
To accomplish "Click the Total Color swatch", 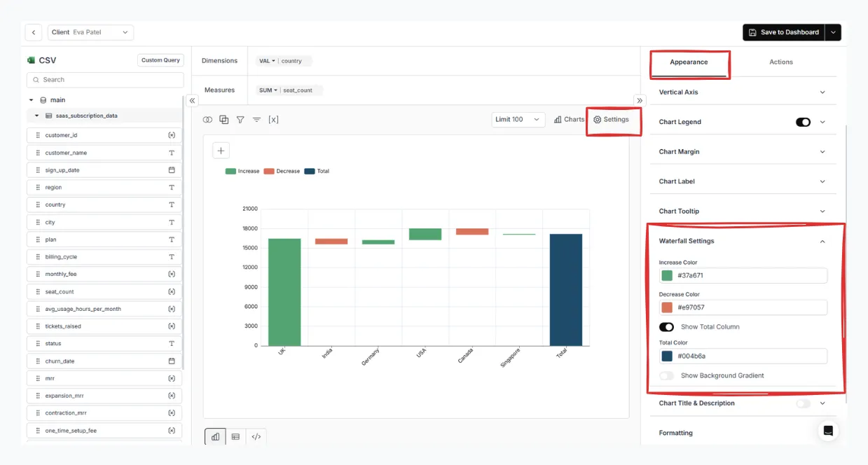I will click(667, 356).
